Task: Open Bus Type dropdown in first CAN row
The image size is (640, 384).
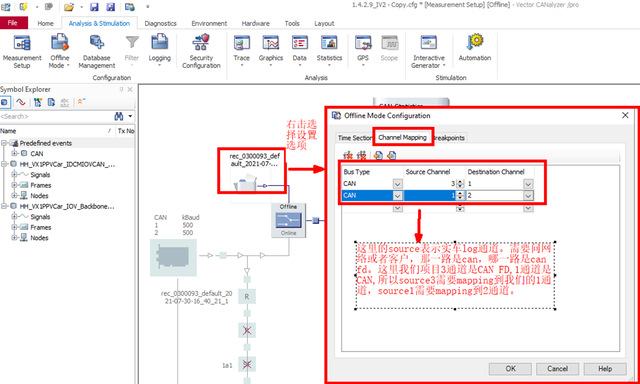Action: coord(398,184)
